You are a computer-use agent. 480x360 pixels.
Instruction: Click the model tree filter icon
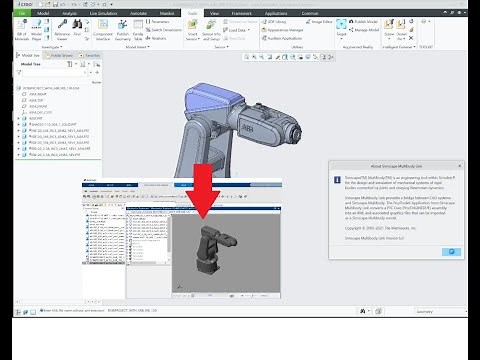click(19, 72)
